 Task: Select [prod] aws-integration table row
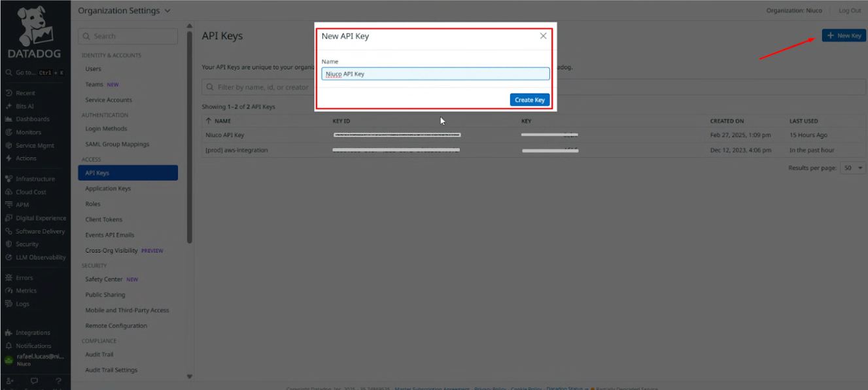click(533, 150)
